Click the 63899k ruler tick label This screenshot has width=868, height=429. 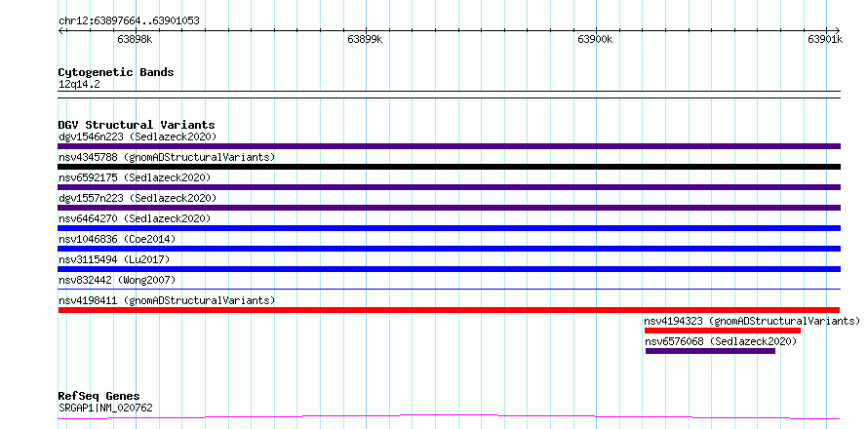(x=365, y=39)
